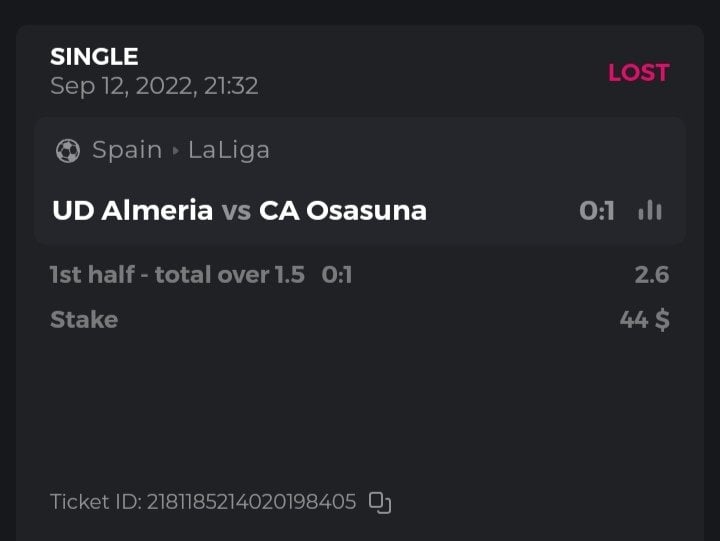Select the UD Almeria team name
This screenshot has width=720, height=541.
click(x=132, y=211)
